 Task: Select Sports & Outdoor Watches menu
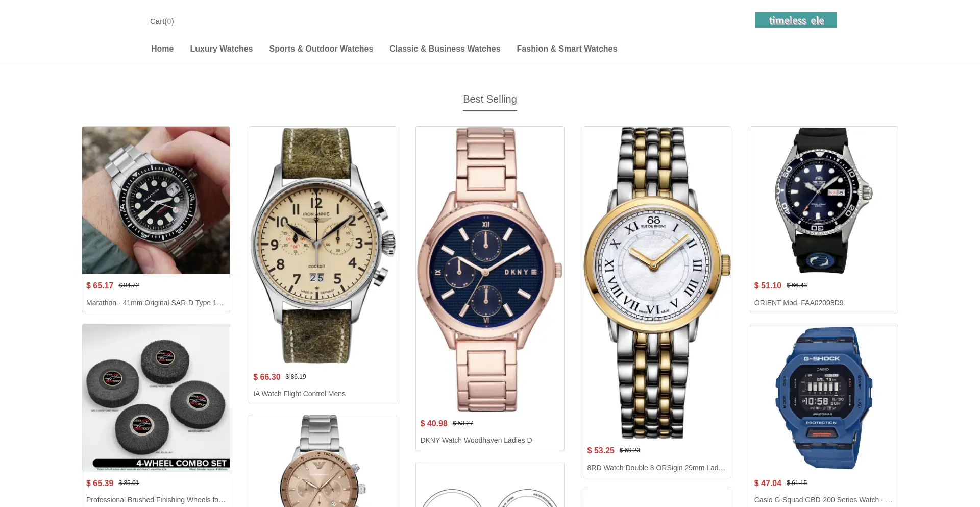click(321, 49)
